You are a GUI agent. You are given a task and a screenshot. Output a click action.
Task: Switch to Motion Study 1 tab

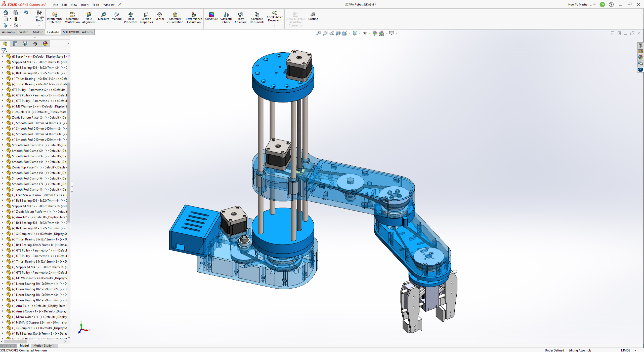pos(44,345)
